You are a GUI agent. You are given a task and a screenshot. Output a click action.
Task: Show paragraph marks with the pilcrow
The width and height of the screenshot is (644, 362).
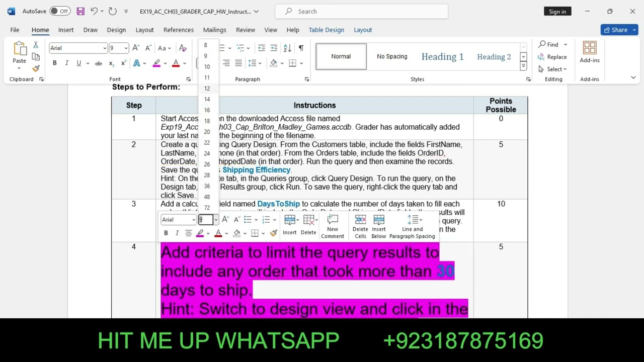301,48
